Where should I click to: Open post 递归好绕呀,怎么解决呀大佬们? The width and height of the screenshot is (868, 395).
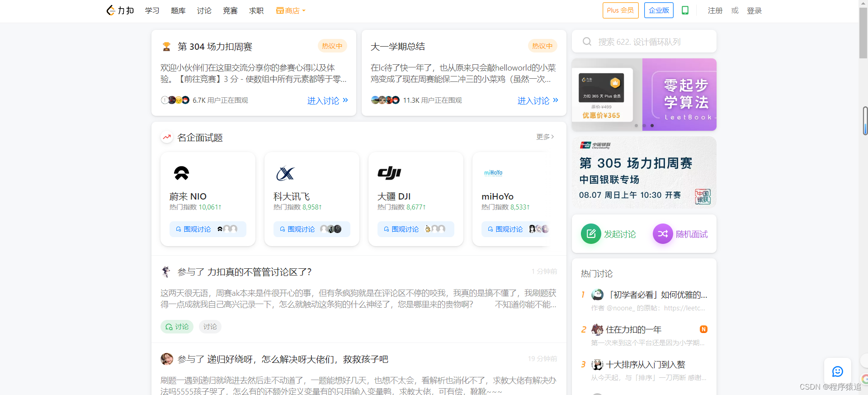tap(297, 359)
